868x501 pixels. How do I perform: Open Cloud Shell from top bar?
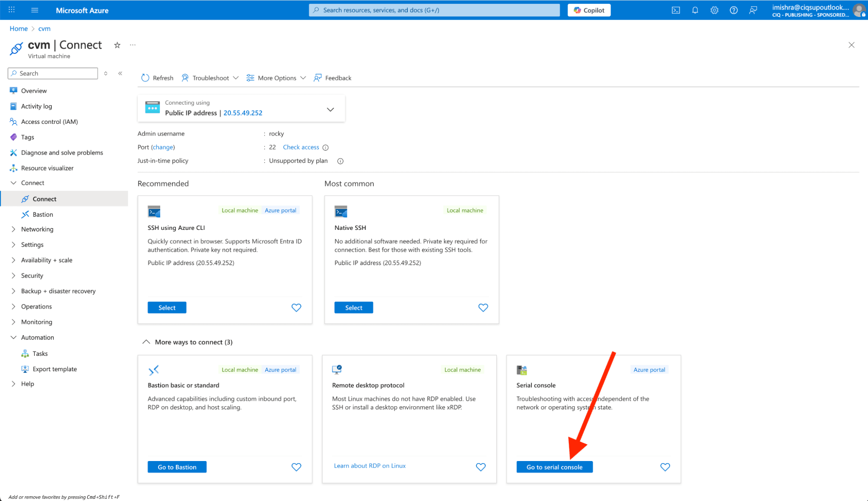pyautogui.click(x=676, y=10)
